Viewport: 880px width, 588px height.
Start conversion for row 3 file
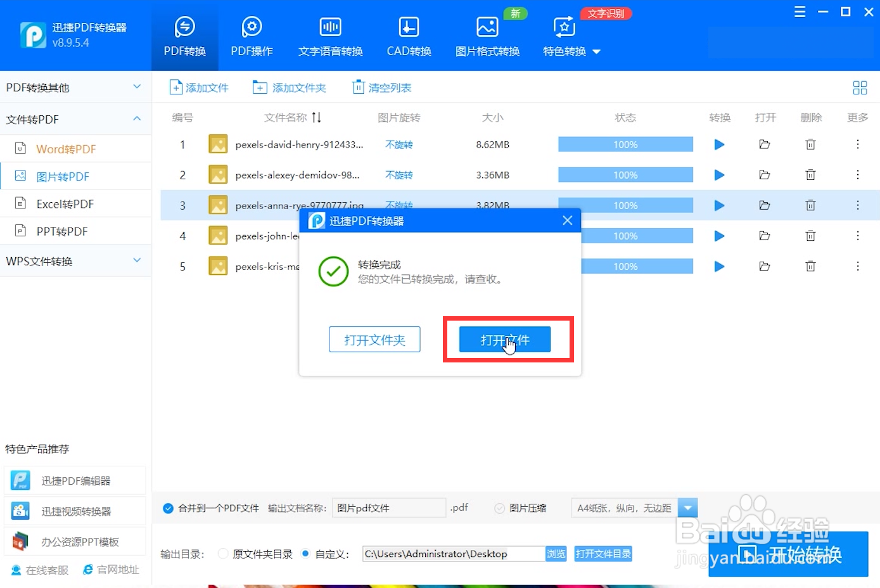(x=719, y=205)
